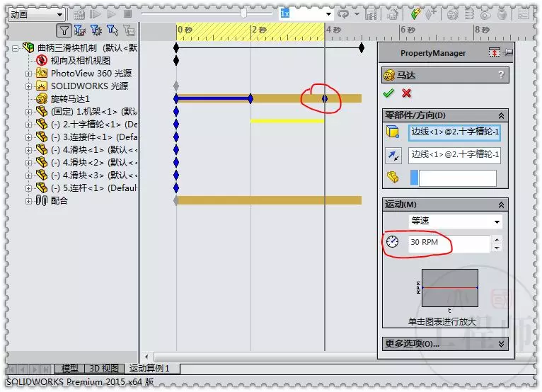Expand the SOLIDWORKS 光源 node

[x=29, y=86]
